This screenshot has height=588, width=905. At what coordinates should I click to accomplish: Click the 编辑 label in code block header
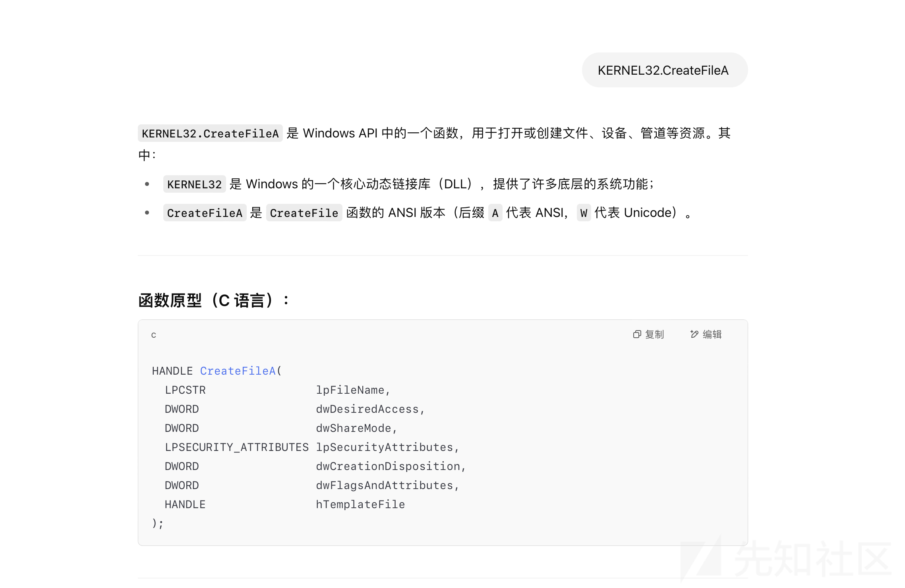pos(712,335)
